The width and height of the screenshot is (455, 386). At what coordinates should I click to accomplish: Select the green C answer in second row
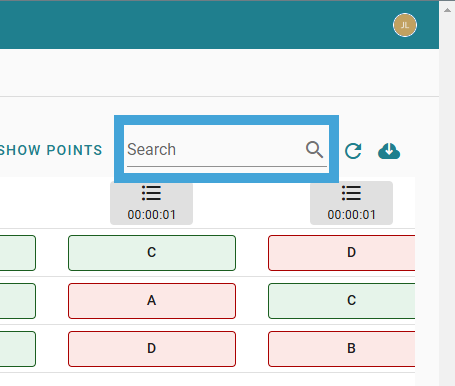click(342, 301)
